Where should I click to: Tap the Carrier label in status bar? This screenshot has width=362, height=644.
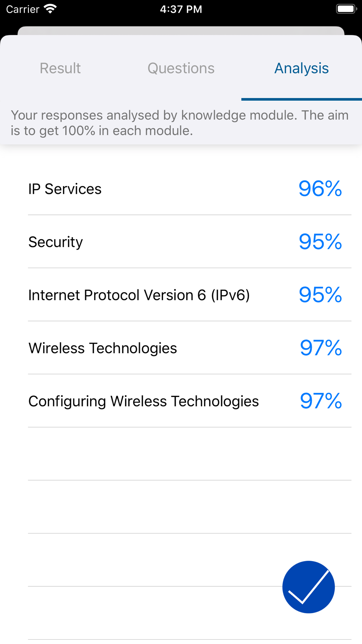[22, 9]
